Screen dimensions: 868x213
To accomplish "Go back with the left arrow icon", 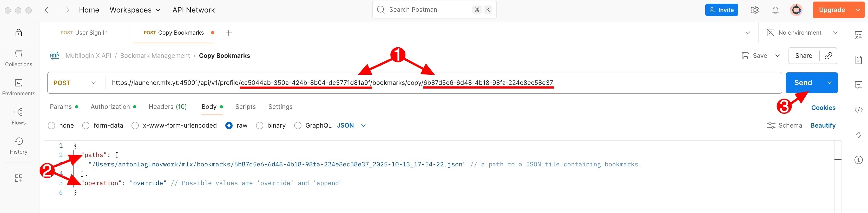I will pos(48,10).
